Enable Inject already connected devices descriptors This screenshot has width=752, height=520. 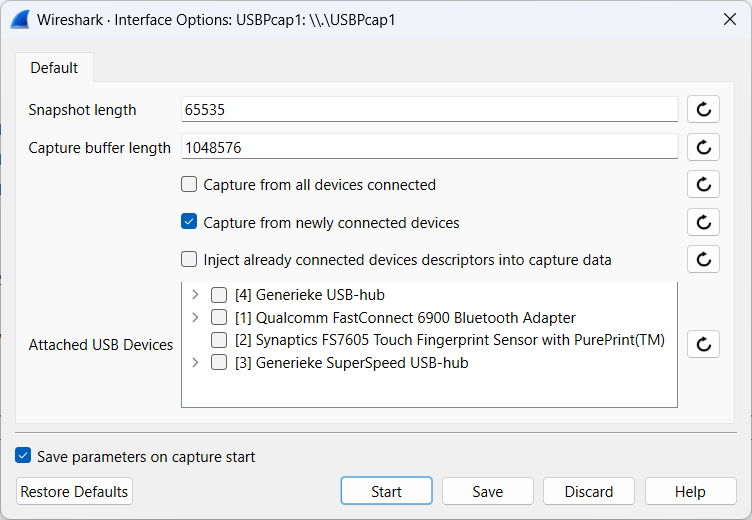coord(189,260)
